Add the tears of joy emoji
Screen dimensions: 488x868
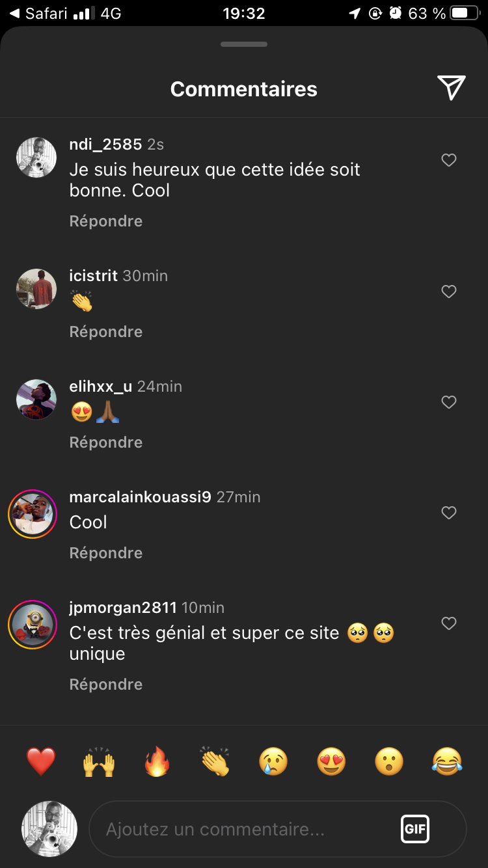click(x=447, y=761)
